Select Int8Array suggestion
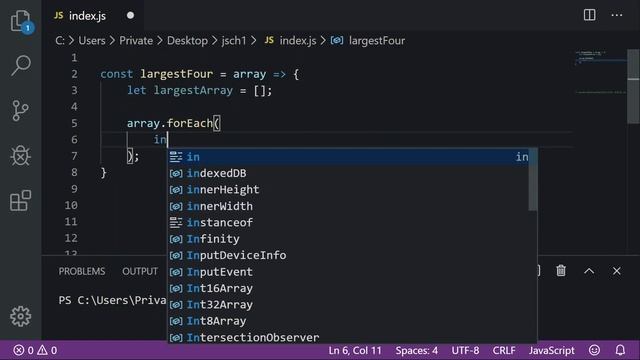The height and width of the screenshot is (360, 640). click(x=348, y=321)
